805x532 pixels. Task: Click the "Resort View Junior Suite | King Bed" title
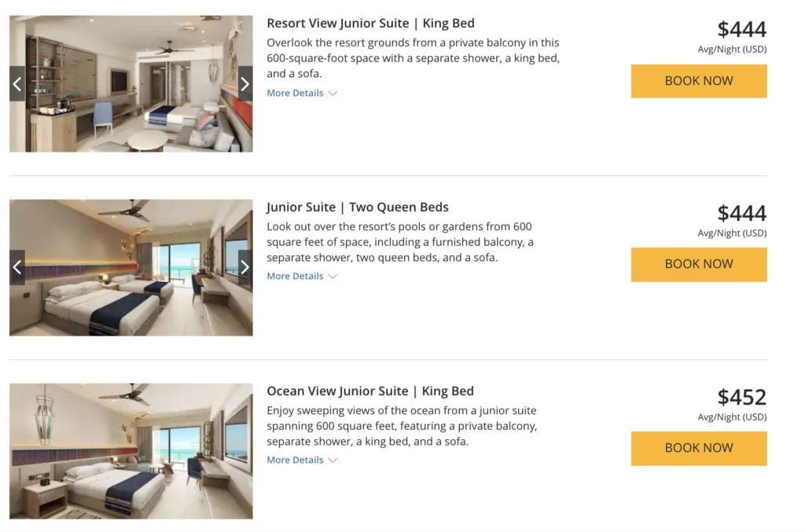[370, 24]
